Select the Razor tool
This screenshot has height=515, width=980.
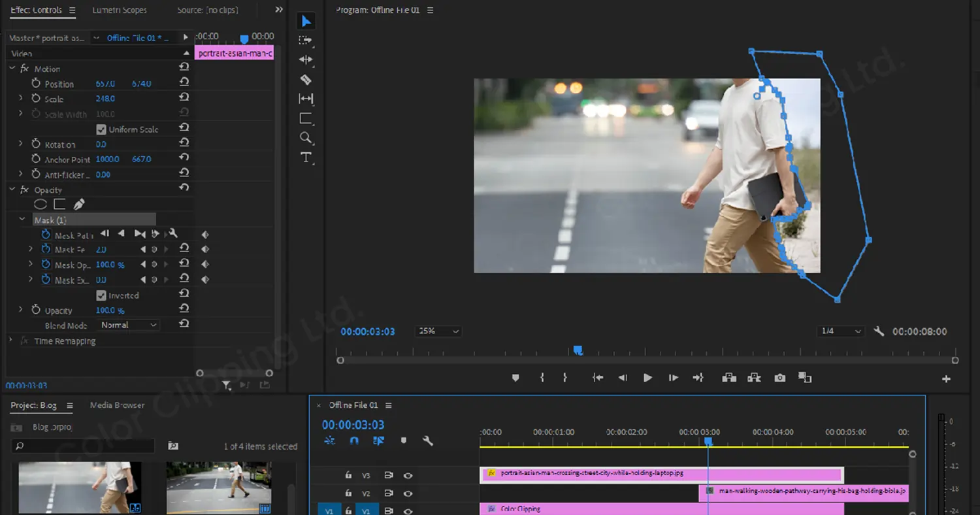306,79
